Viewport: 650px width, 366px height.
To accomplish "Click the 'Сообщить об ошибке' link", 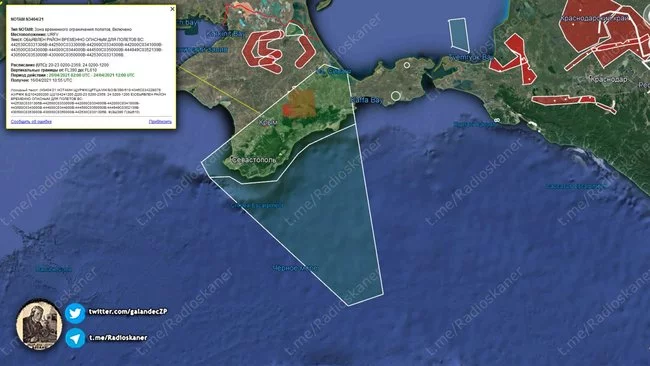I will pos(31,122).
